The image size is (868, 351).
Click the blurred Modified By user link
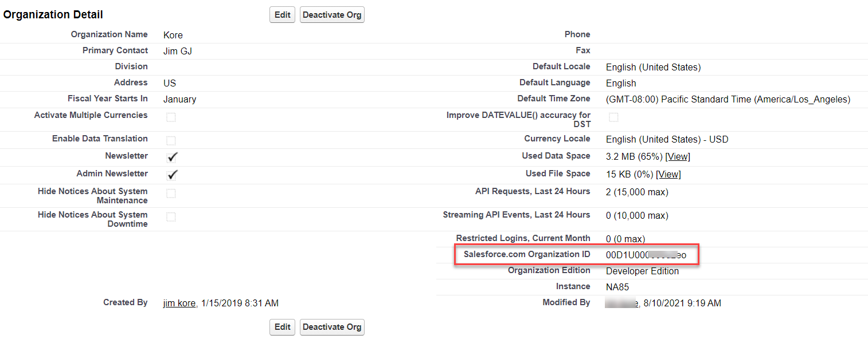coord(622,303)
